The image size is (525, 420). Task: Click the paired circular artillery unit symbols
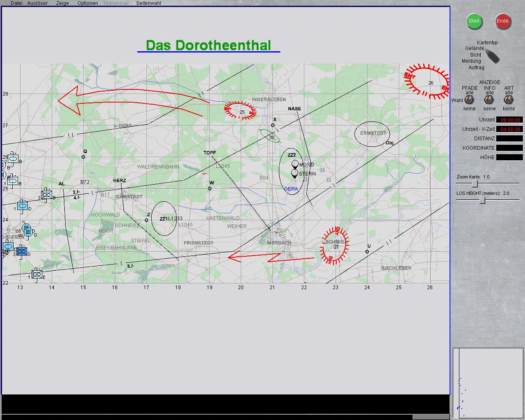point(27,230)
